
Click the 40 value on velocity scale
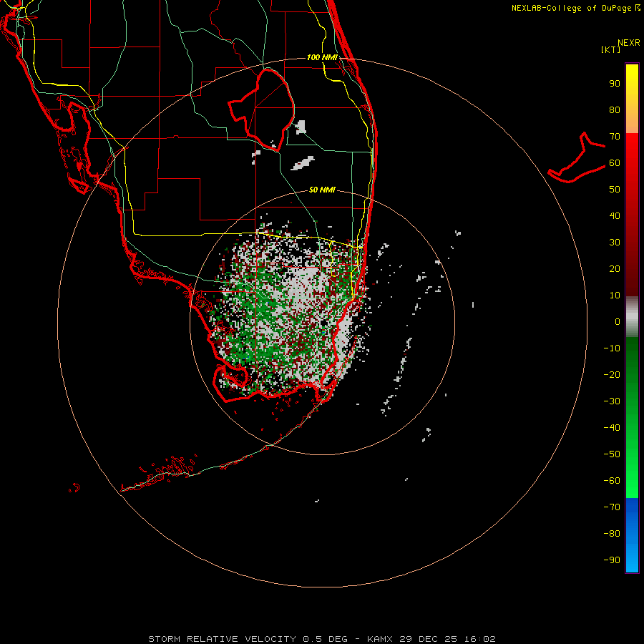(x=615, y=215)
